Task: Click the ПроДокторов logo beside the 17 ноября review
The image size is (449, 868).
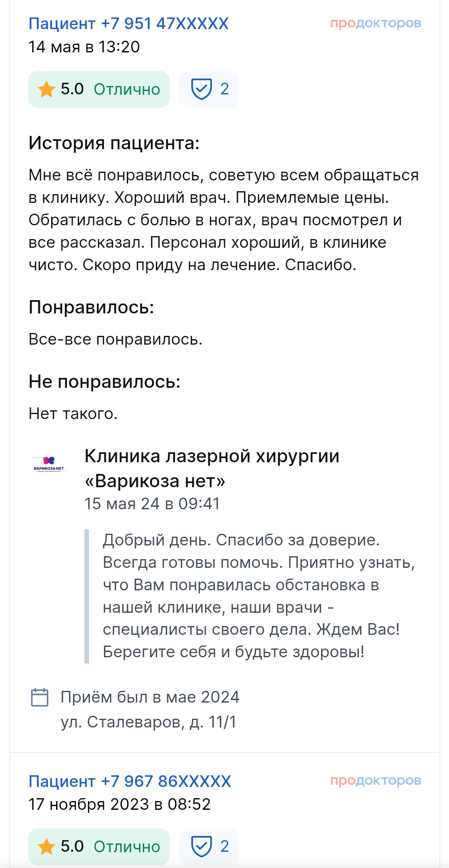Action: click(375, 781)
